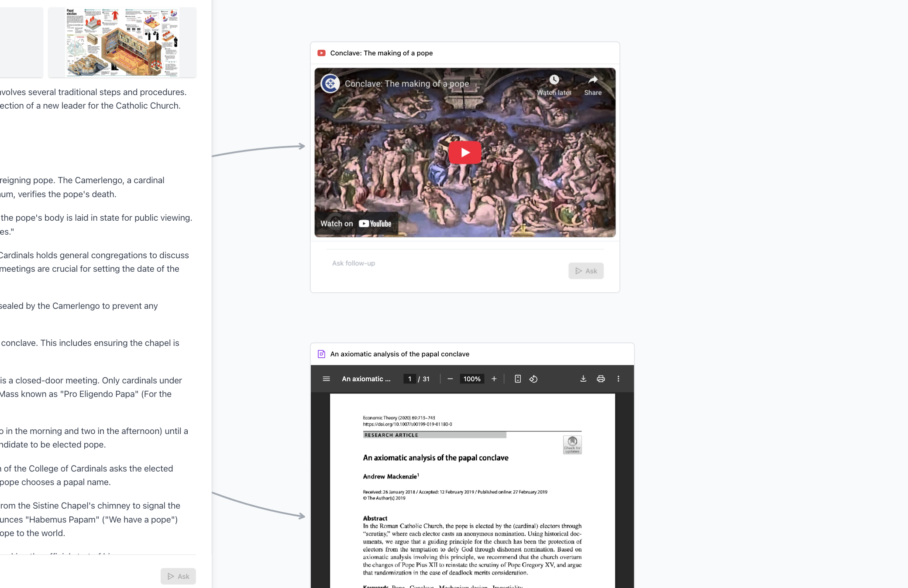908x588 pixels.
Task: Open the papal election infographic thumbnail
Action: 122,42
